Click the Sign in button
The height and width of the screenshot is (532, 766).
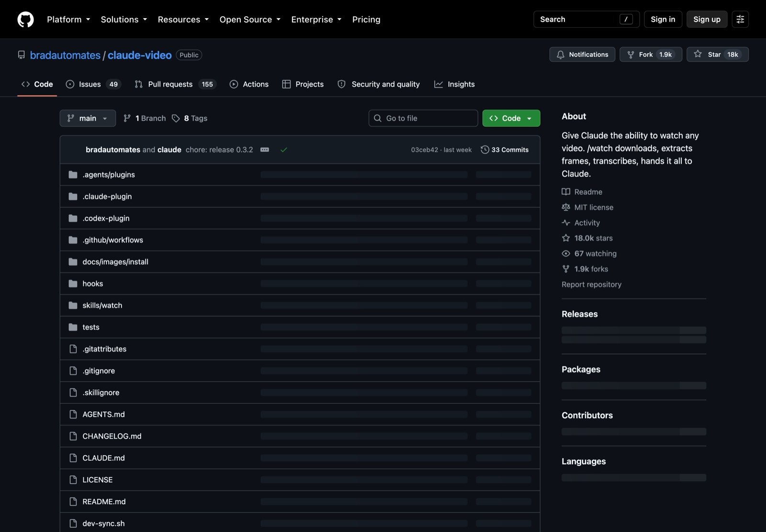663,19
